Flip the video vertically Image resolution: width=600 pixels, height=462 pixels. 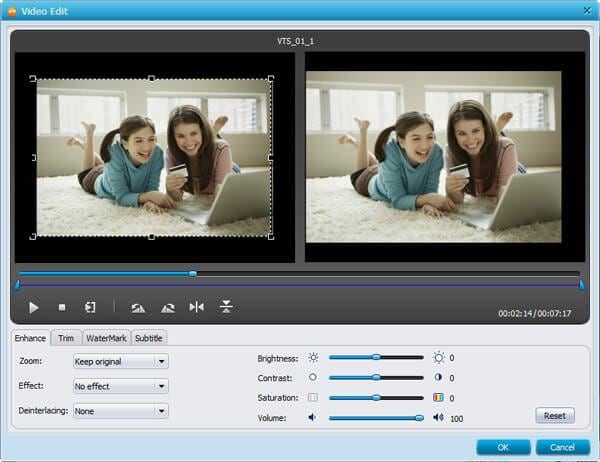[x=226, y=307]
